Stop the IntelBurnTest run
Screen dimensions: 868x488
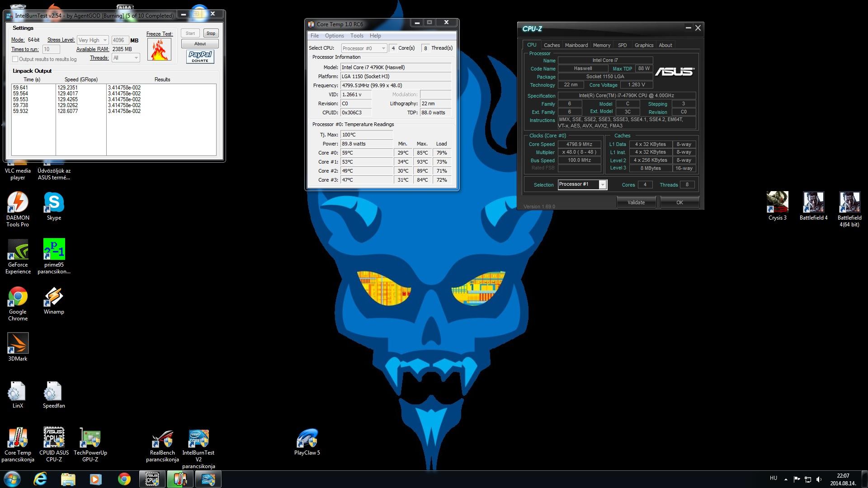coord(211,33)
